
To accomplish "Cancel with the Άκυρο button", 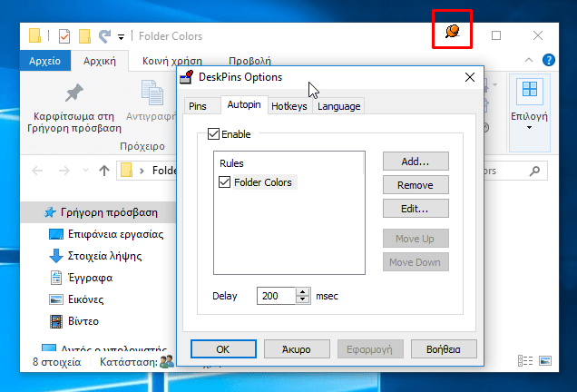I will [297, 349].
